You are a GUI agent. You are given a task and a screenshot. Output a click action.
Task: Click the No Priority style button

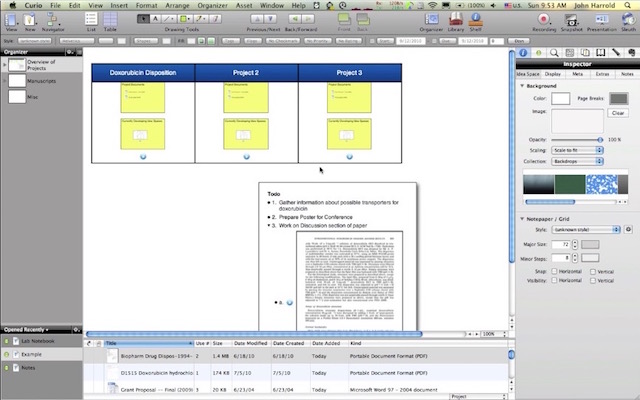pyautogui.click(x=317, y=41)
